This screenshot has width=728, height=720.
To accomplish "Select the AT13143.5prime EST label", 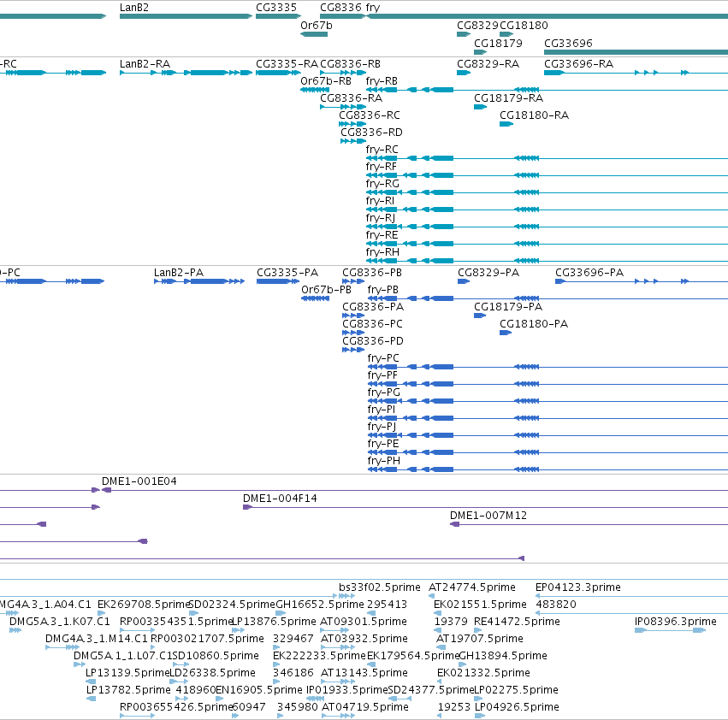I will click(x=364, y=673).
